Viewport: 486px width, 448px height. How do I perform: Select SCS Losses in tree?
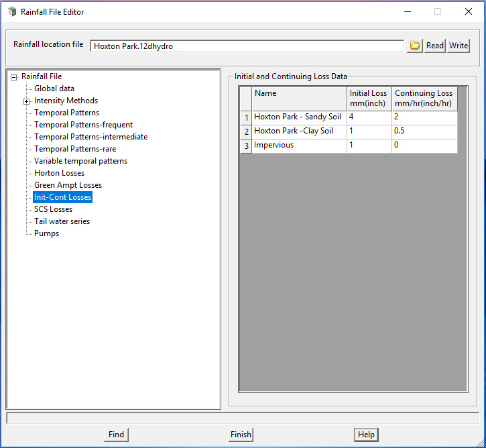point(53,209)
